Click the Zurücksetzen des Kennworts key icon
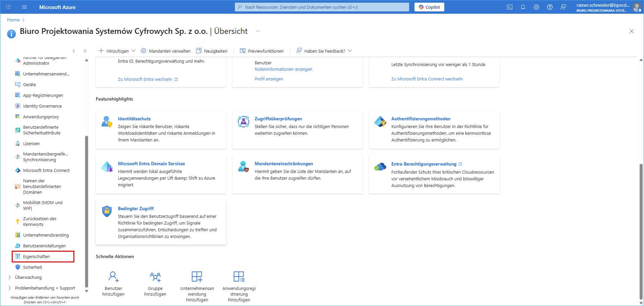644x306 pixels. pyautogui.click(x=18, y=222)
